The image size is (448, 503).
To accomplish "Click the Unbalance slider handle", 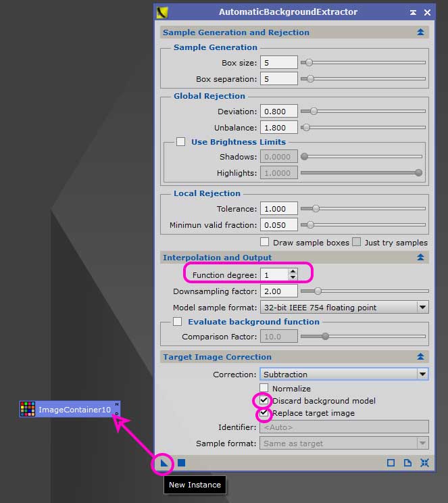I will (306, 127).
